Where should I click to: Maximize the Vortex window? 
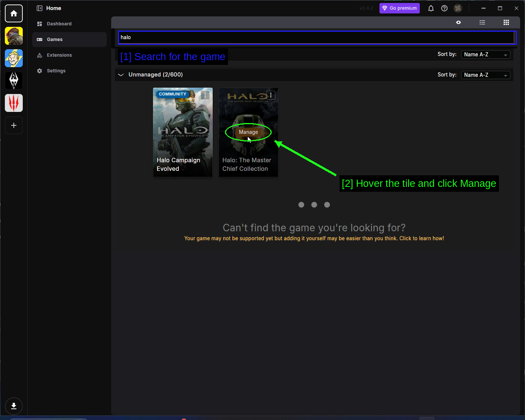point(500,8)
